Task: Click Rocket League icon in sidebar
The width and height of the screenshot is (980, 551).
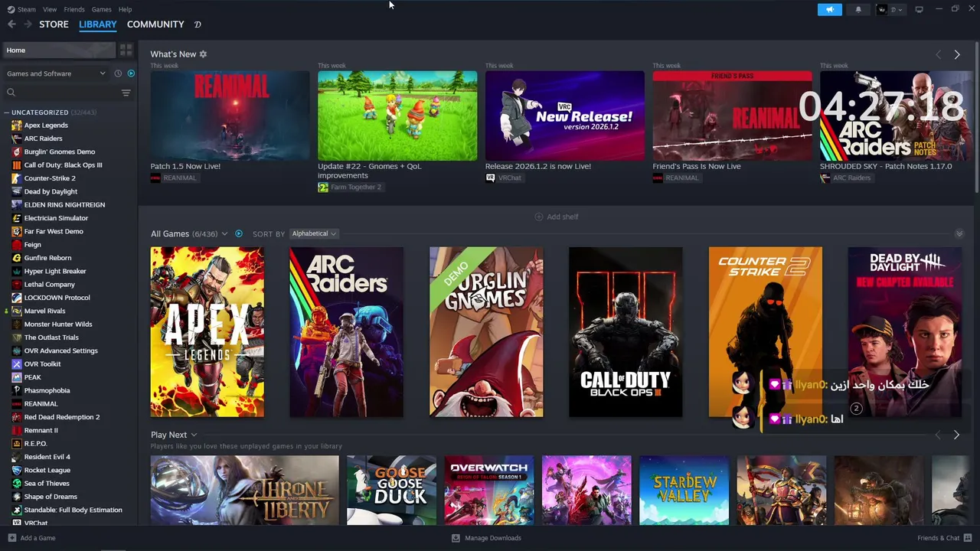Action: (17, 470)
